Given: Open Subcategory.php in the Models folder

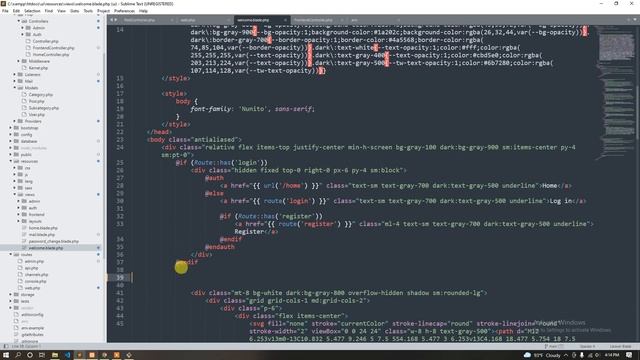Looking at the screenshot, I should pyautogui.click(x=44, y=108).
